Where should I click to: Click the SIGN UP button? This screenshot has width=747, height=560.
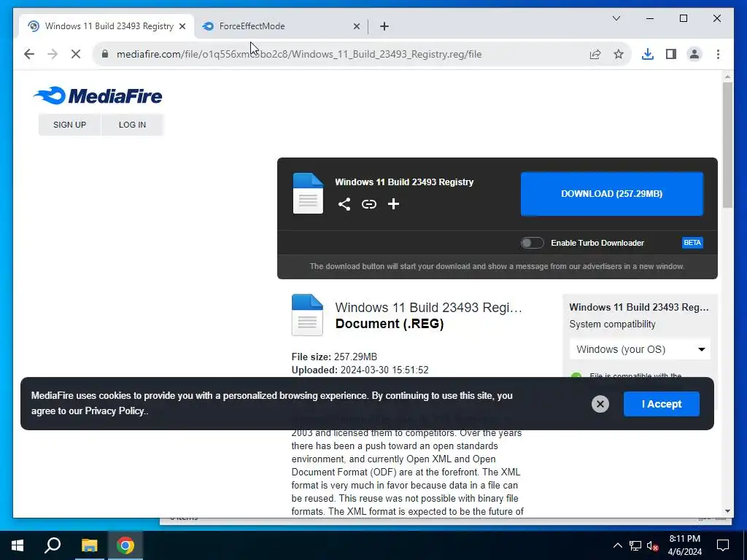(x=69, y=125)
